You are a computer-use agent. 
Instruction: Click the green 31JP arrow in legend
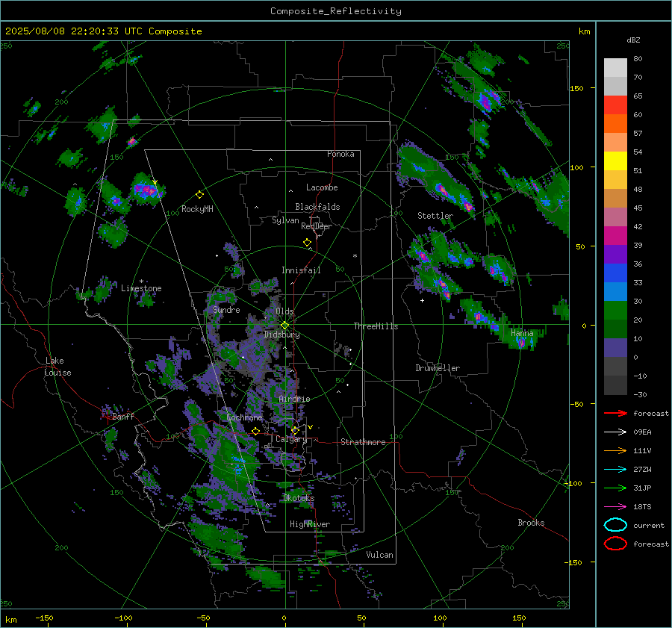point(615,488)
